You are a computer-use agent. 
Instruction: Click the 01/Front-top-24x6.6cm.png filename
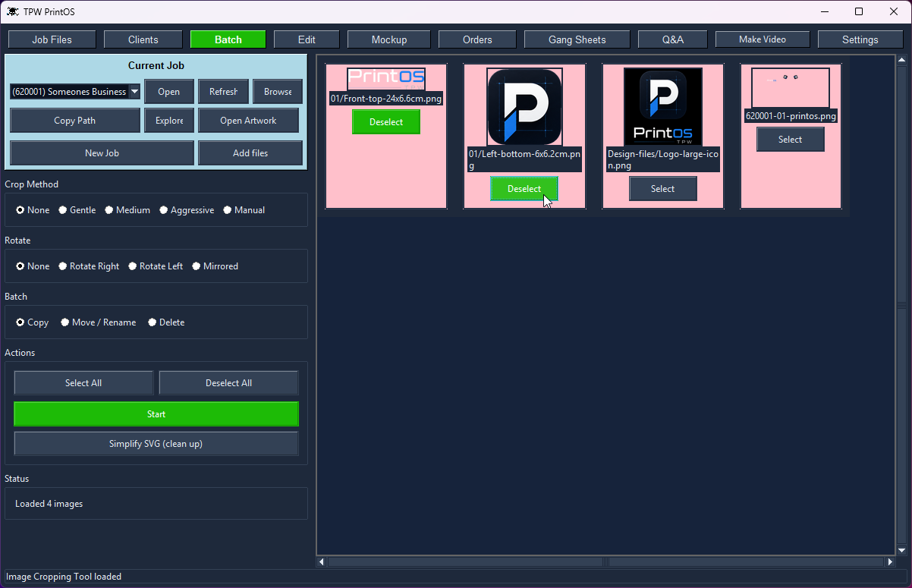(x=386, y=99)
